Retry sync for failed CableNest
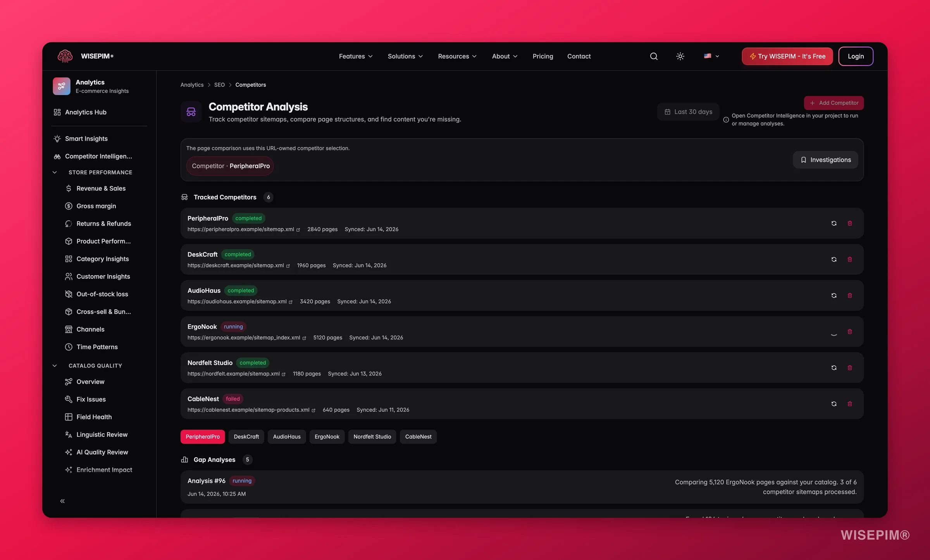 [834, 403]
